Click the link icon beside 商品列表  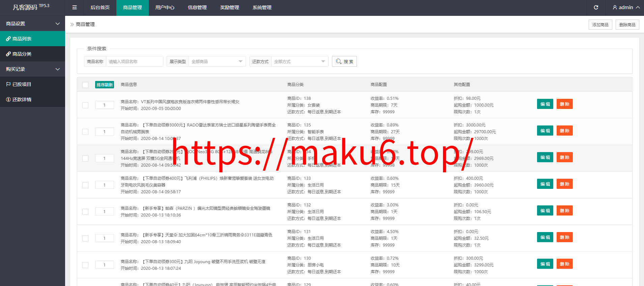(x=8, y=39)
